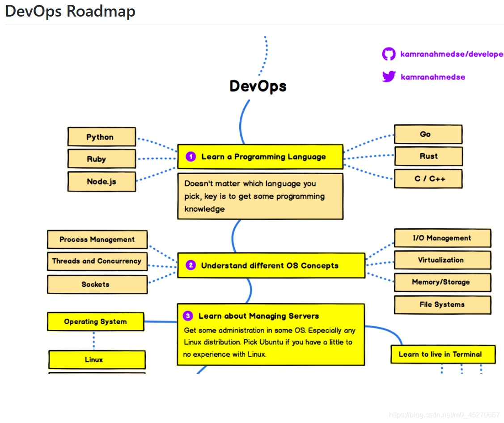504x423 pixels.
Task: Click the DevOps Roadmap page heading
Action: (x=70, y=11)
